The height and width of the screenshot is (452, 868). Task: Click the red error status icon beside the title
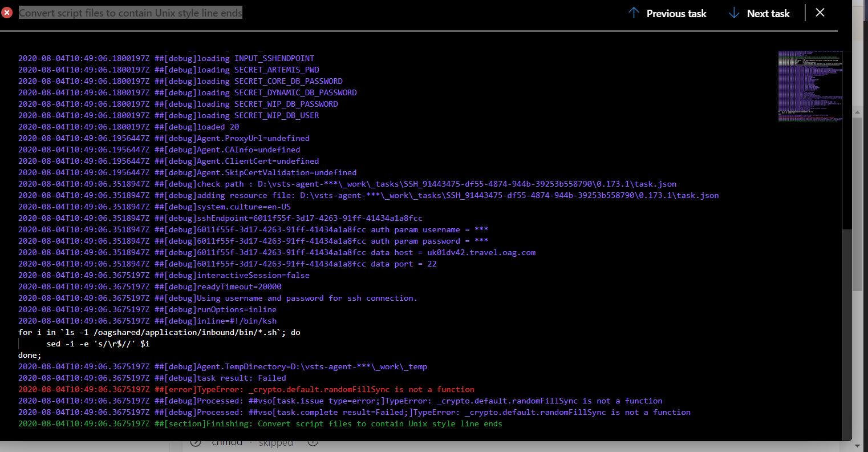pyautogui.click(x=7, y=11)
